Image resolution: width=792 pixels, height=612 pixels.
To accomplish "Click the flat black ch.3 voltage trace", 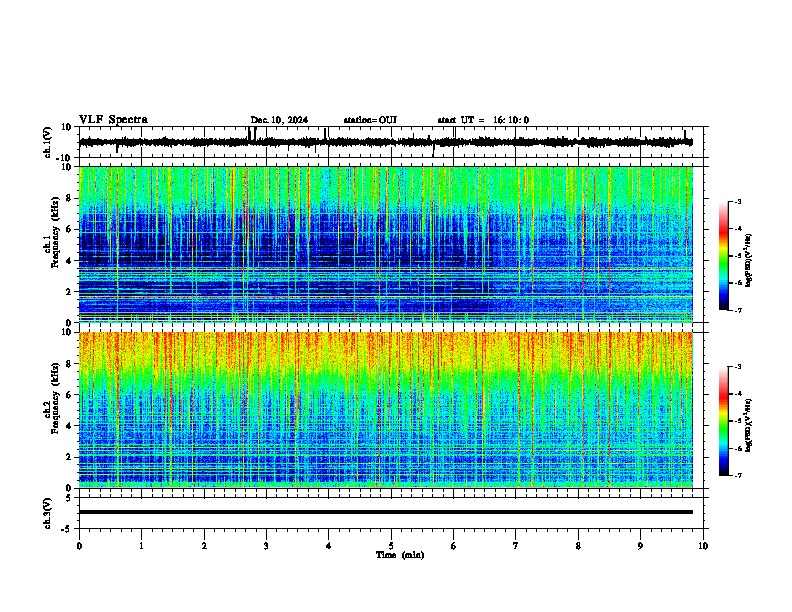I will click(386, 512).
